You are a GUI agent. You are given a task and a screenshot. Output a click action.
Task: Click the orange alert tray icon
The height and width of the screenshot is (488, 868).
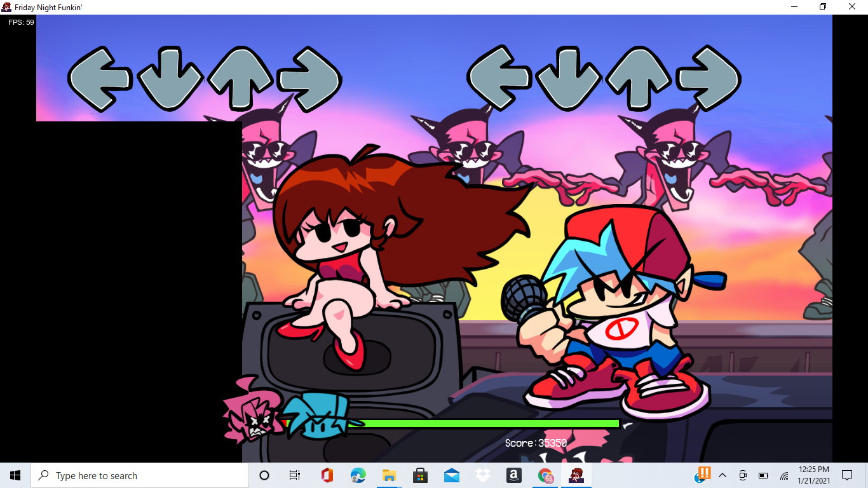(x=703, y=473)
